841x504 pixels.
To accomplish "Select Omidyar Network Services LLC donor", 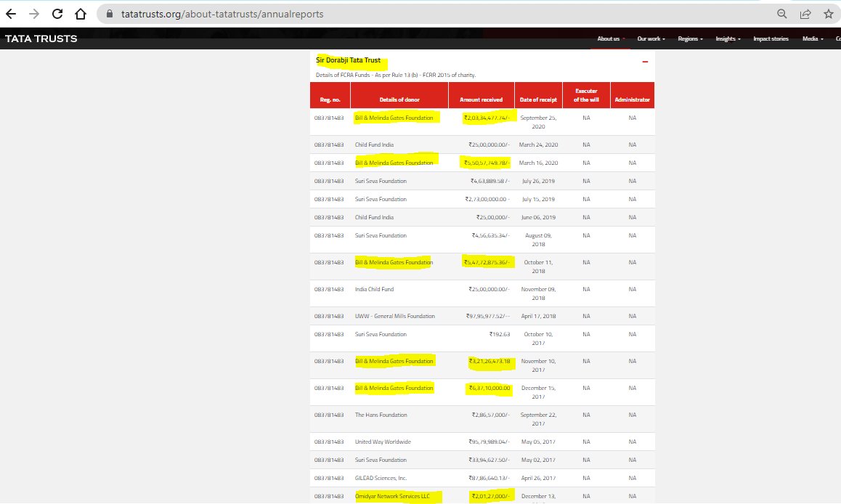I will click(392, 496).
